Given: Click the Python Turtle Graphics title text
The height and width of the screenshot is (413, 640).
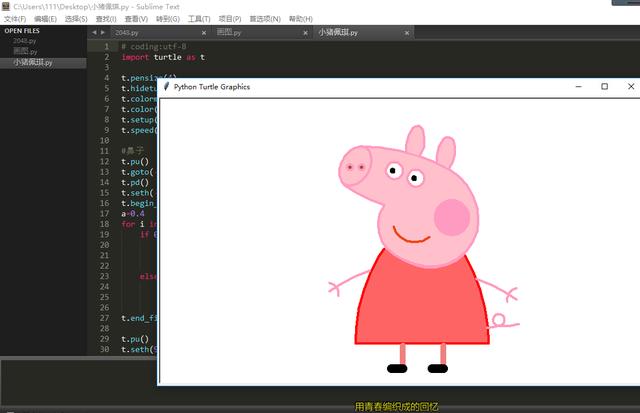Looking at the screenshot, I should pyautogui.click(x=212, y=87).
